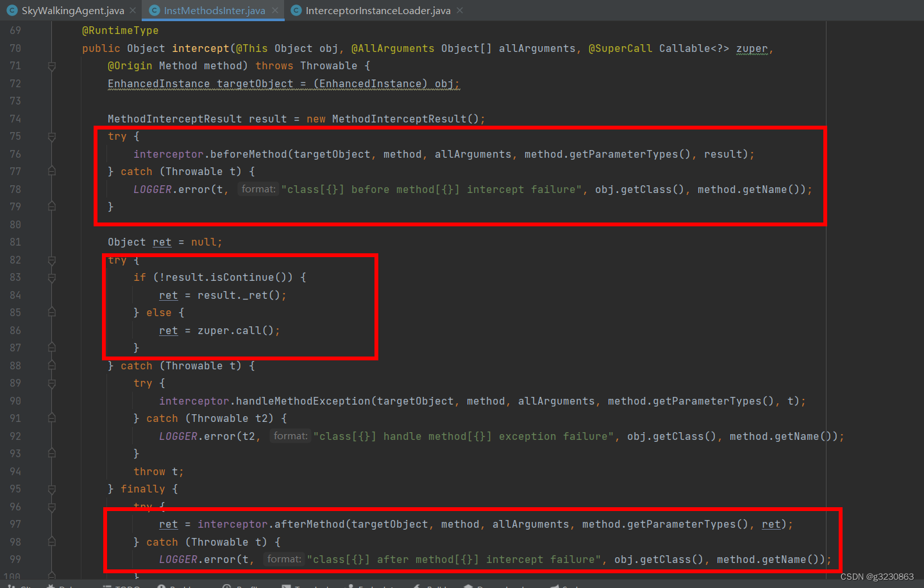This screenshot has height=588, width=924.
Task: Toggle the fold end marker on line 79
Action: coord(52,206)
